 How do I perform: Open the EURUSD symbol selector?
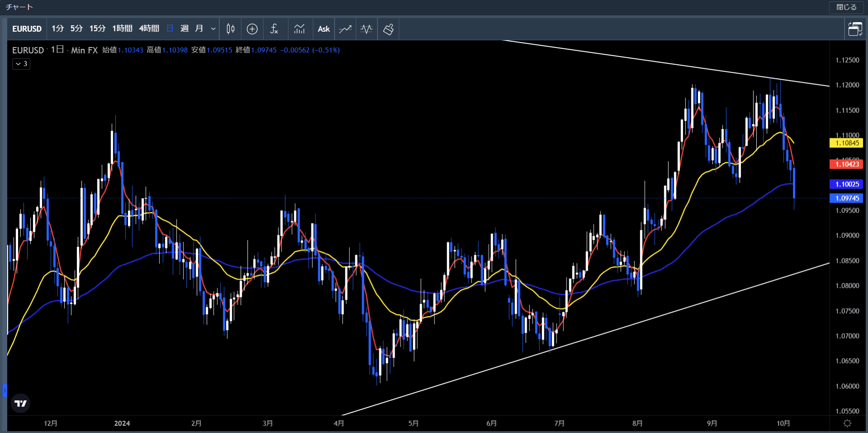(27, 29)
